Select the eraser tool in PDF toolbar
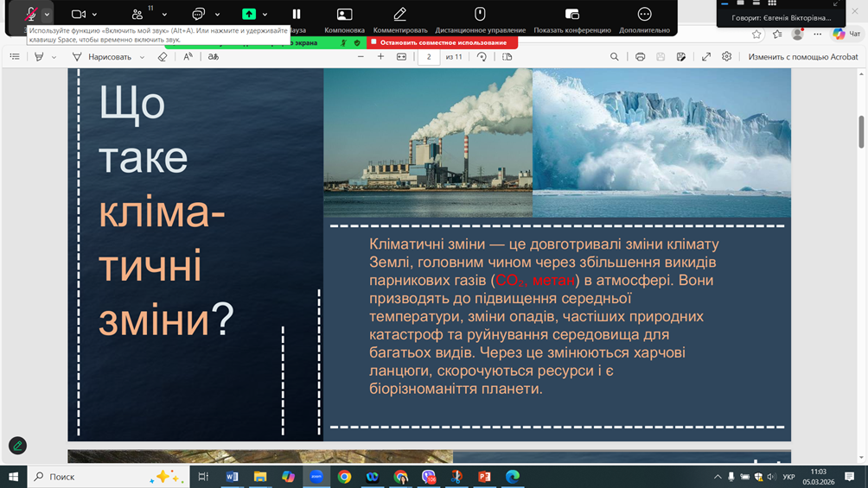 click(163, 57)
